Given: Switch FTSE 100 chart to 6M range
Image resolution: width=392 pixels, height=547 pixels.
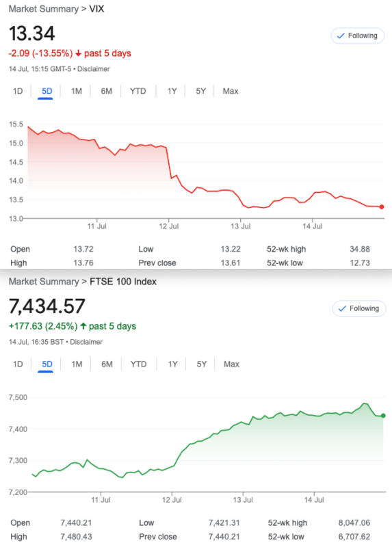Looking at the screenshot, I should [x=107, y=364].
